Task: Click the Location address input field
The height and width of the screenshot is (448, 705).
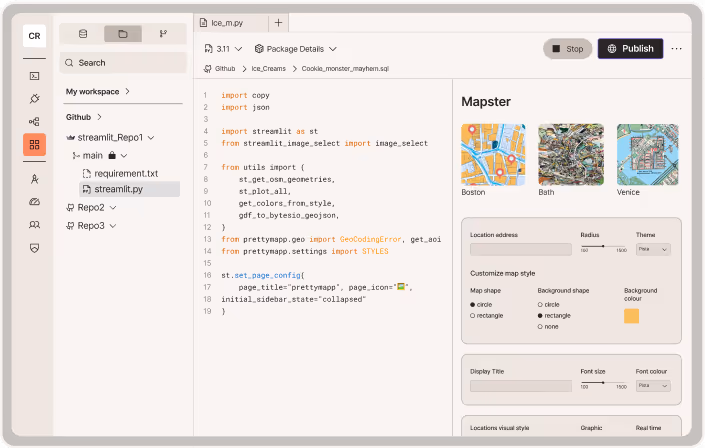Action: click(x=521, y=249)
